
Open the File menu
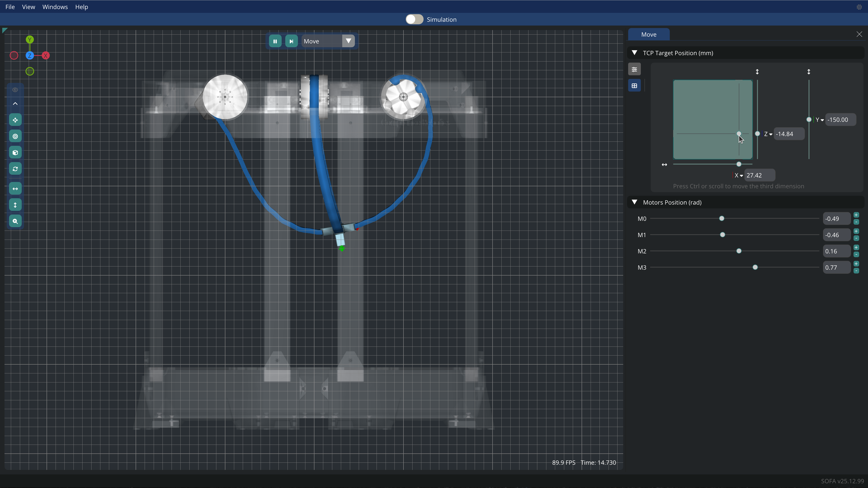coord(10,7)
